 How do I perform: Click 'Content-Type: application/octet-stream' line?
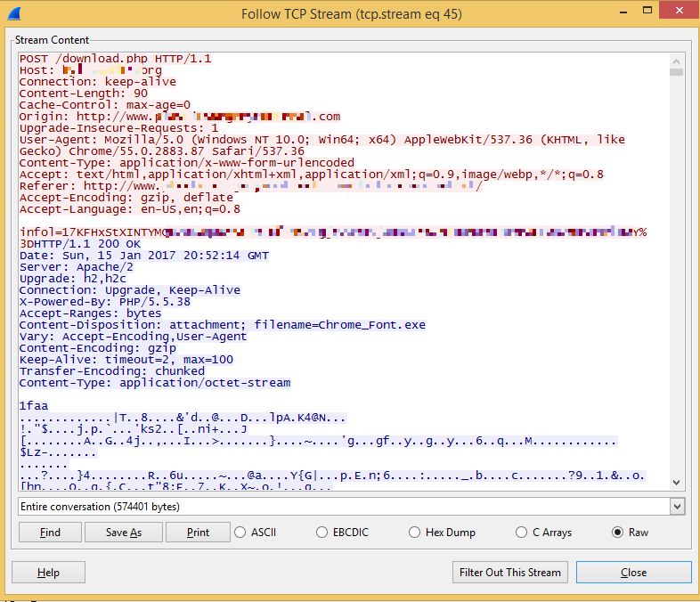click(154, 383)
